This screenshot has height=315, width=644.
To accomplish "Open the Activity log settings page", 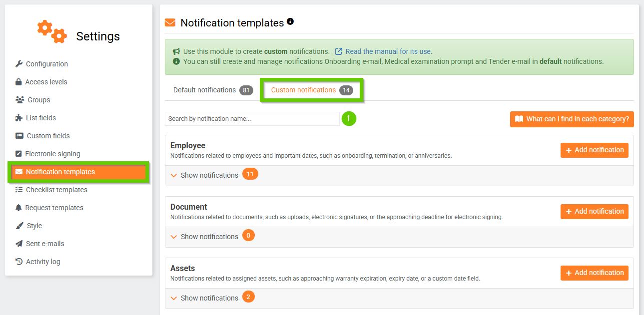I will point(43,262).
